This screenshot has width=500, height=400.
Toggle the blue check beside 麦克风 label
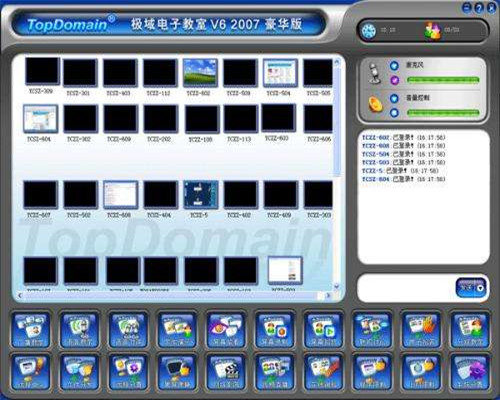pos(394,66)
